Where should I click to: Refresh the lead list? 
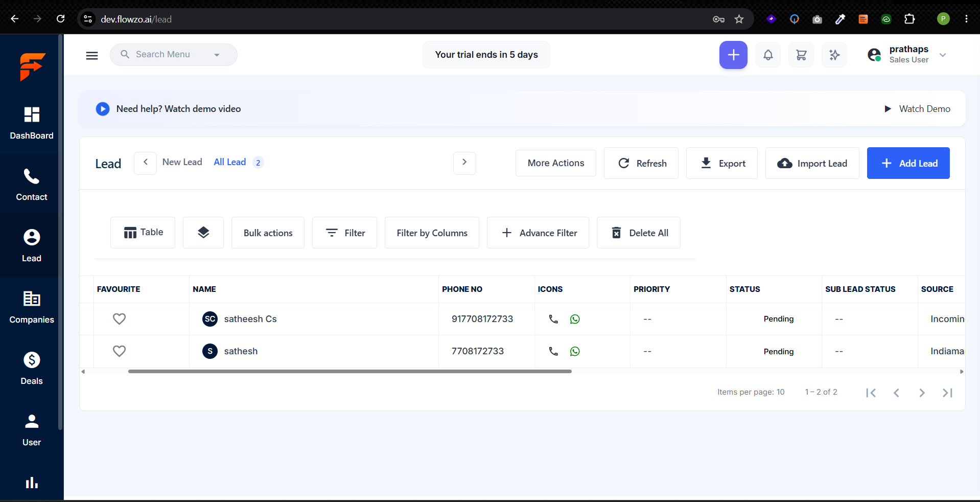pos(641,163)
